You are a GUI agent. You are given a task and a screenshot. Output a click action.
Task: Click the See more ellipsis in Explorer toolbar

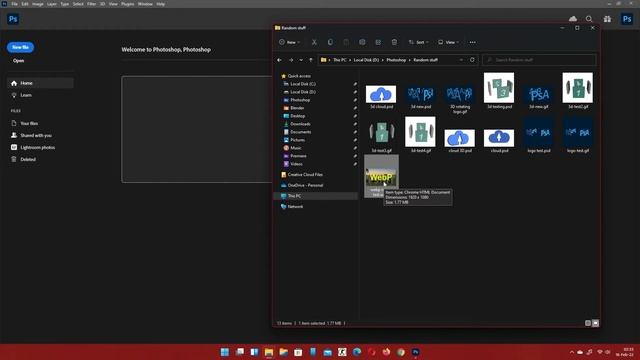pyautogui.click(x=472, y=42)
